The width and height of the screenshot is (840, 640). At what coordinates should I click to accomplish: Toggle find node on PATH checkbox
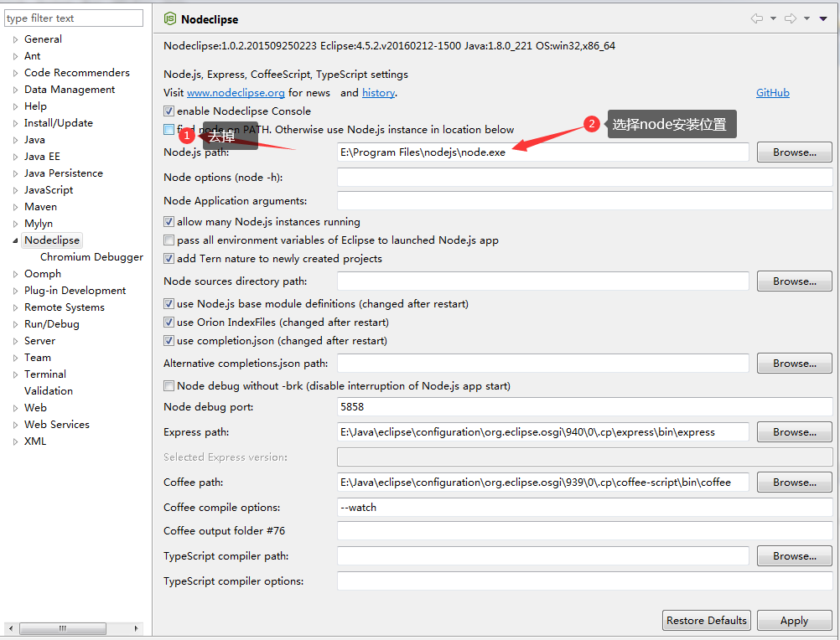click(169, 130)
